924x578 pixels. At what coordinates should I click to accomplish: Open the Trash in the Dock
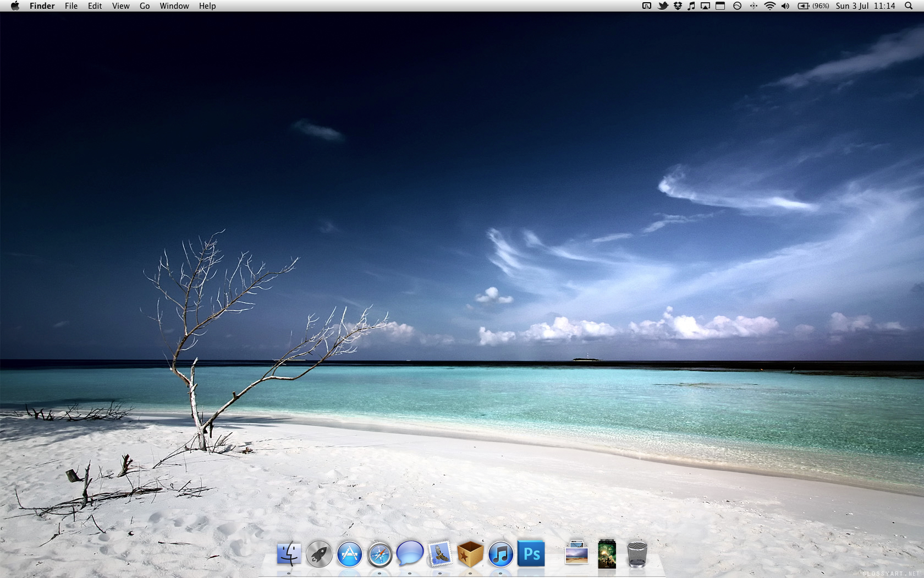[x=637, y=554]
